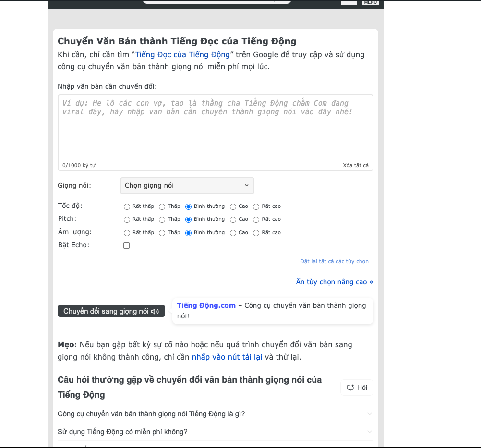Select 'Cao' for Pitch
Viewport: 481px width, 448px height.
(233, 219)
